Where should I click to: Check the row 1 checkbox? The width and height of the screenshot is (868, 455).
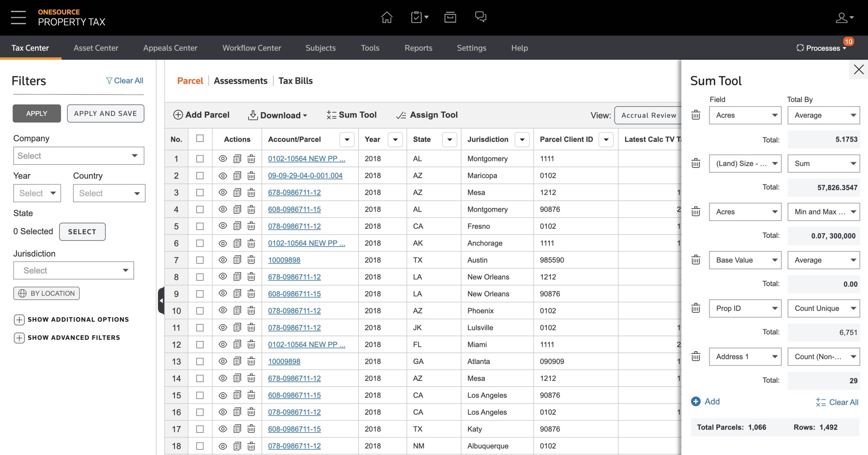pos(200,159)
